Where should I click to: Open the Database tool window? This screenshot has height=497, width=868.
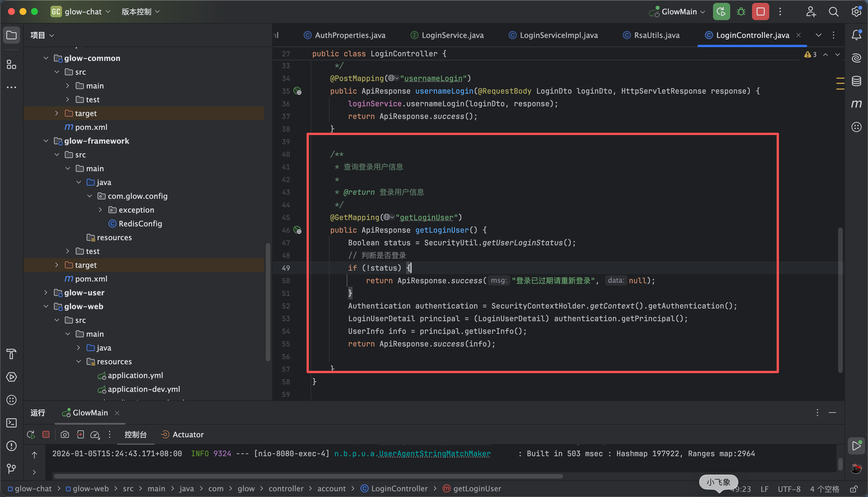[x=857, y=81]
